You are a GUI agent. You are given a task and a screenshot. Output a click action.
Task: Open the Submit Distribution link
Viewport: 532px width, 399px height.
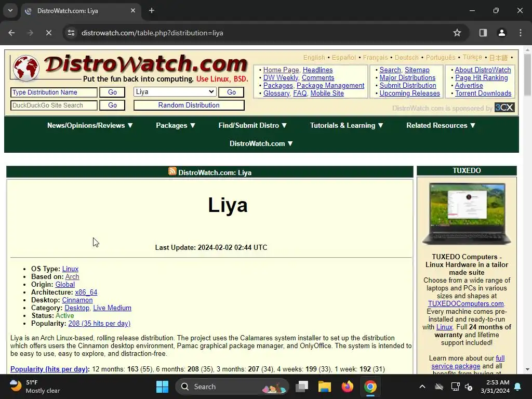click(407, 86)
